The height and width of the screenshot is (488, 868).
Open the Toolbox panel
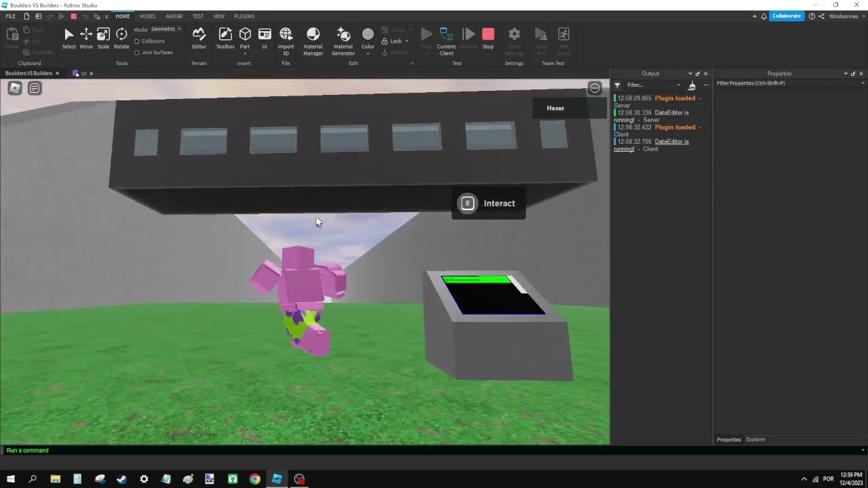[x=225, y=39]
